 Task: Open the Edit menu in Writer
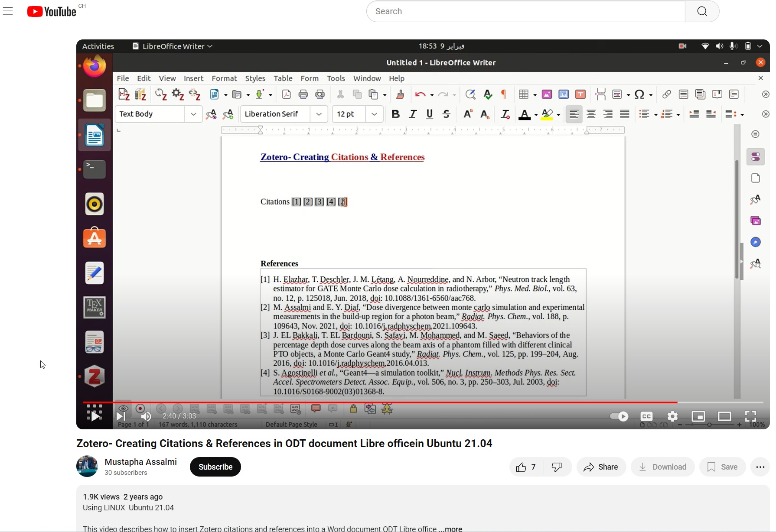(x=144, y=78)
